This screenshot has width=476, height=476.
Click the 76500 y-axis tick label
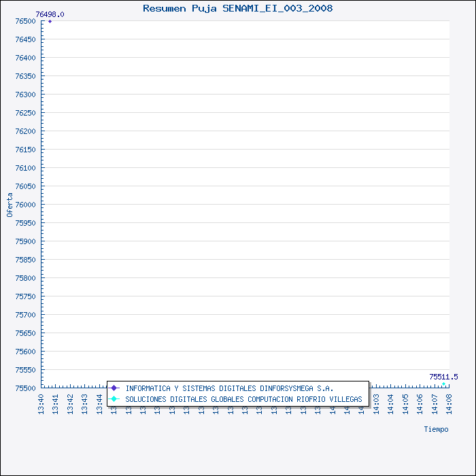pyautogui.click(x=25, y=21)
